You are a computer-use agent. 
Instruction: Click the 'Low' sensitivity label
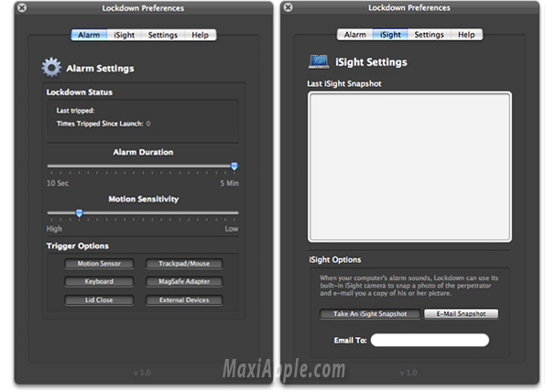click(x=232, y=229)
